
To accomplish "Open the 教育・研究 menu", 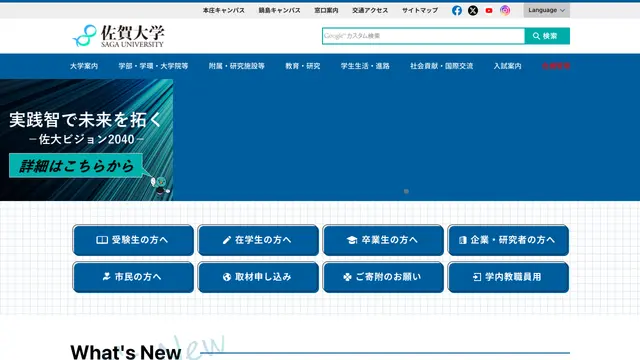I will coord(302,66).
